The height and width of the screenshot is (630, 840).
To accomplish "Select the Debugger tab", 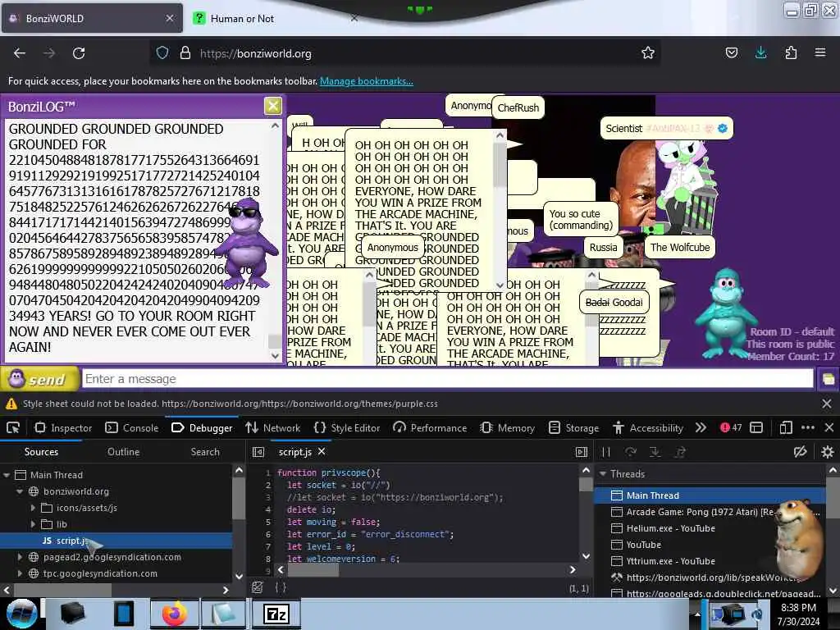I will [x=202, y=427].
